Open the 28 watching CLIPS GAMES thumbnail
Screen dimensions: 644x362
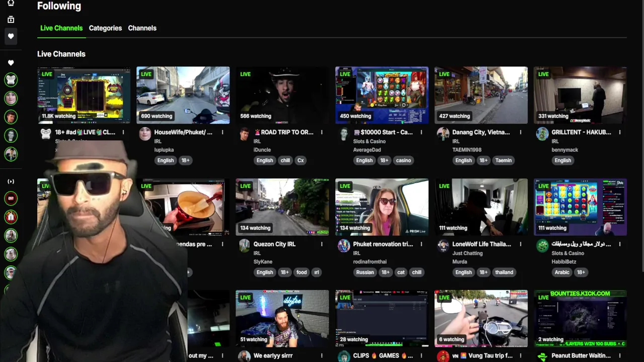382,318
